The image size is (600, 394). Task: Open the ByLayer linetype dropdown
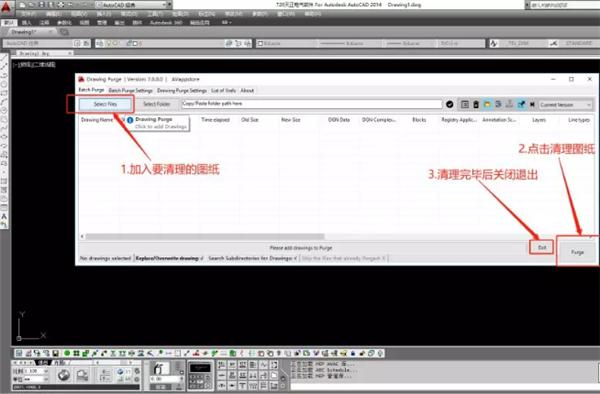click(350, 44)
